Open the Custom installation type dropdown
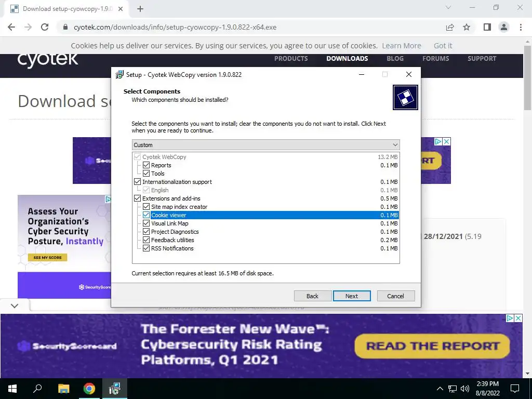Viewport: 532px width, 399px height. pyautogui.click(x=265, y=145)
